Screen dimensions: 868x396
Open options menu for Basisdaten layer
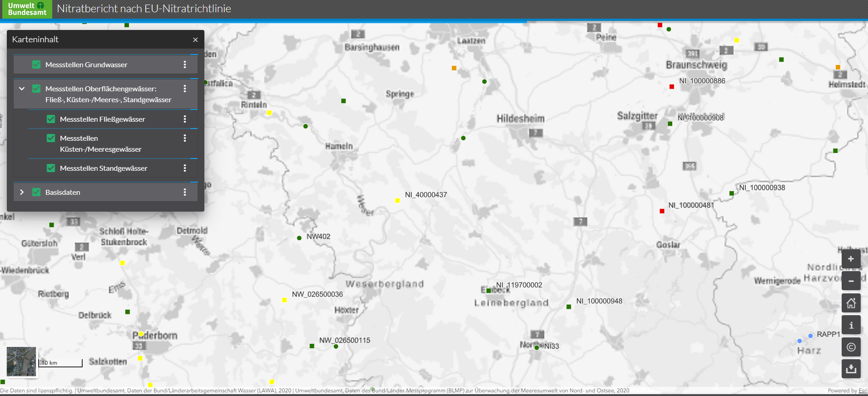185,192
